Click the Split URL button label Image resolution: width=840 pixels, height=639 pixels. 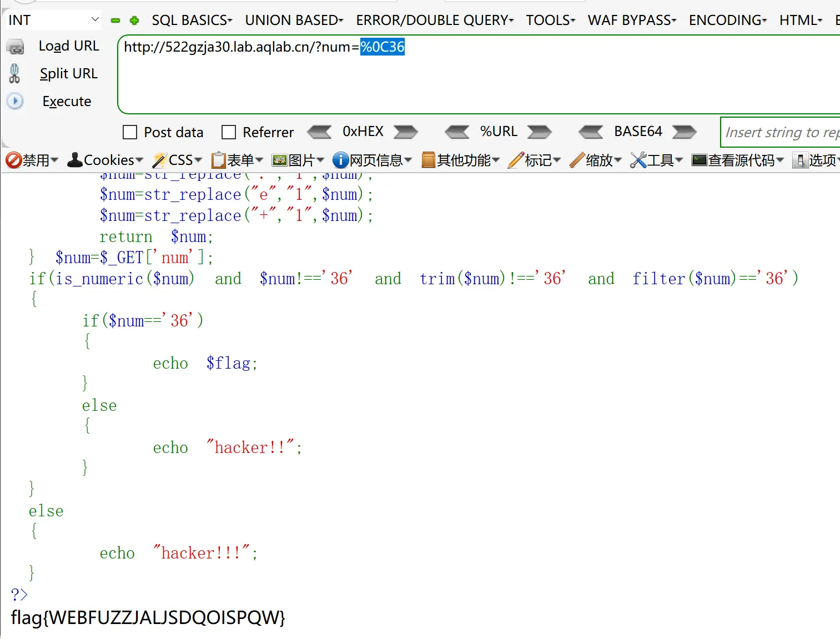pos(68,74)
